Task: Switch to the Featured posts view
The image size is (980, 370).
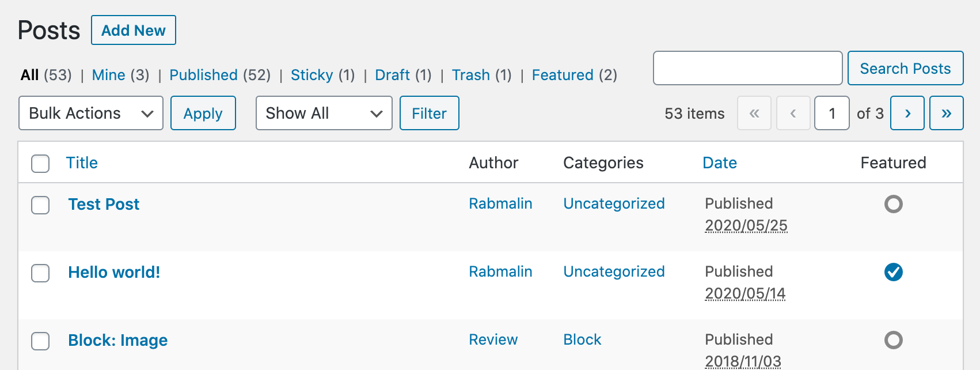Action: tap(562, 75)
